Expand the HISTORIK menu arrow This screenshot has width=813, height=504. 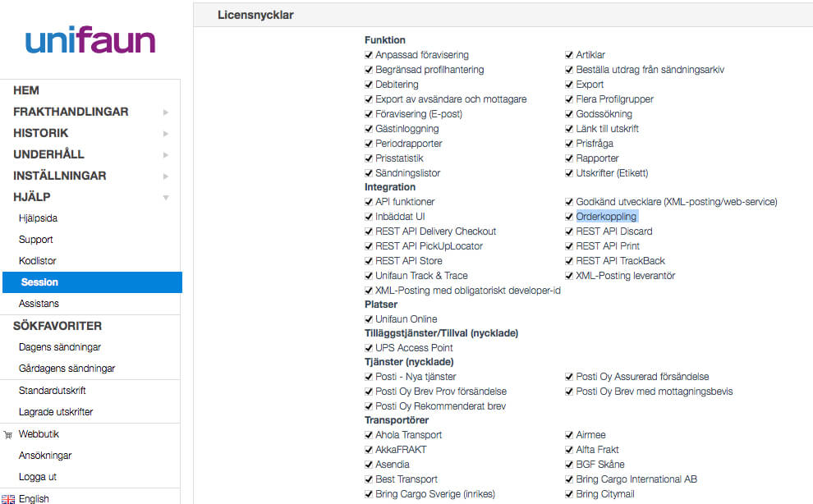(165, 133)
